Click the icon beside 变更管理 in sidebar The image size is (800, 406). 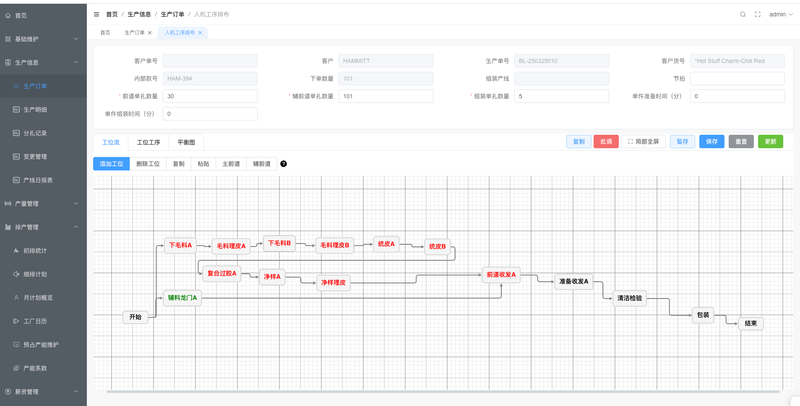(16, 157)
